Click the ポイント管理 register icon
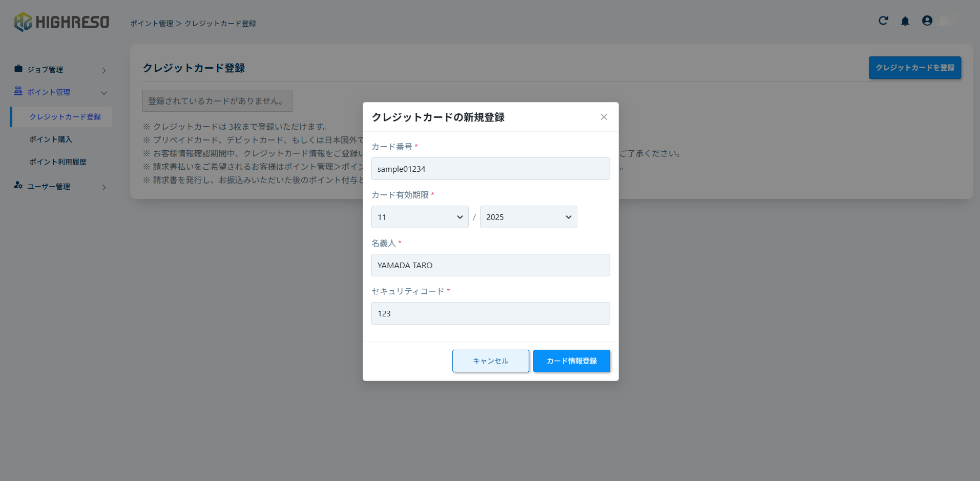Screen dimensions: 980x481 click(x=18, y=91)
